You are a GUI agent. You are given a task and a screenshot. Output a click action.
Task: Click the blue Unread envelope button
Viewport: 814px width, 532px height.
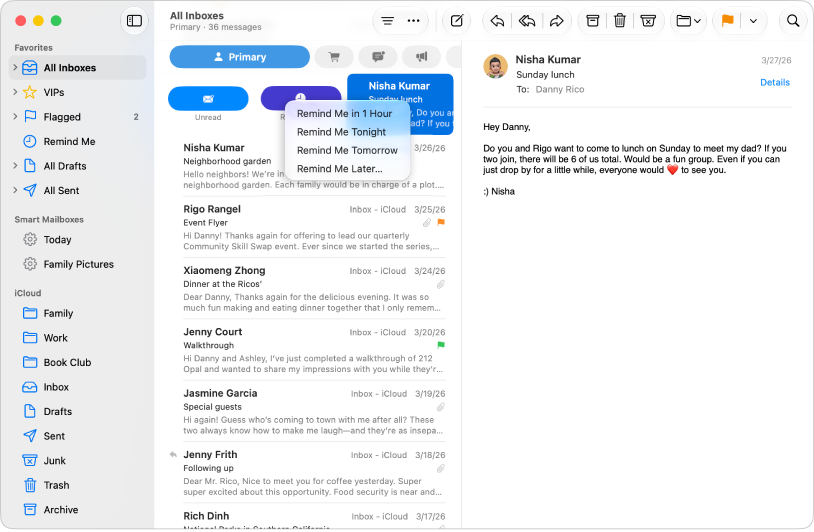208,99
